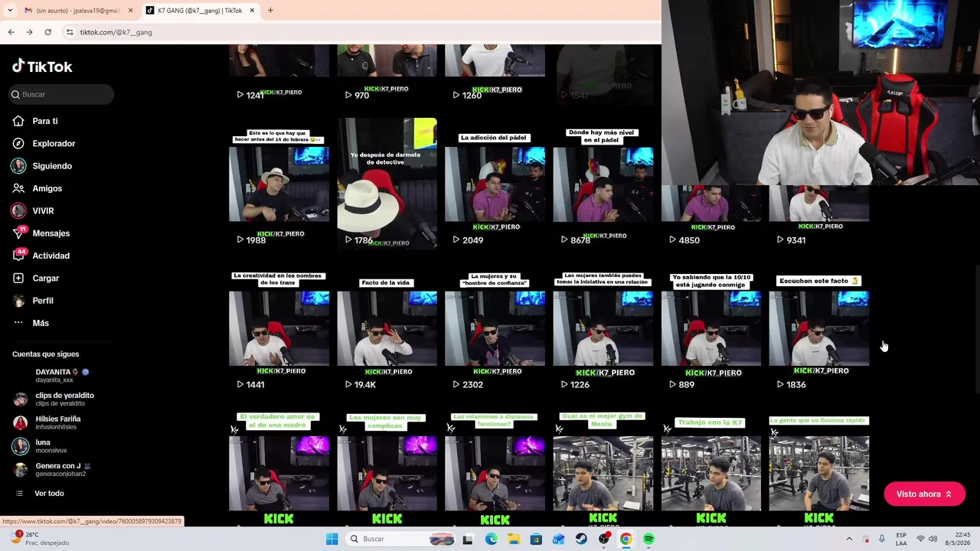Close the Gmail tab
Image resolution: width=980 pixels, height=551 pixels.
click(130, 11)
